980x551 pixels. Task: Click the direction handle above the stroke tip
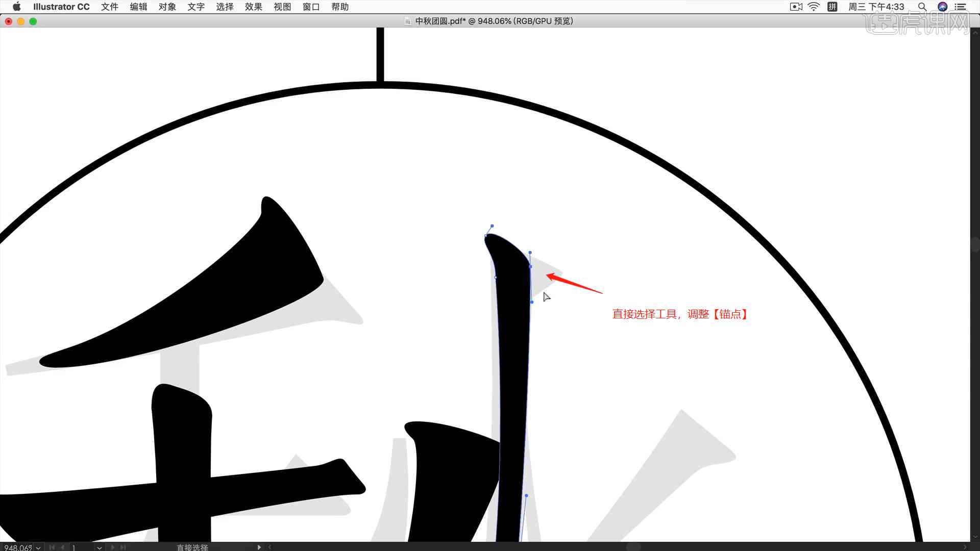pos(492,226)
